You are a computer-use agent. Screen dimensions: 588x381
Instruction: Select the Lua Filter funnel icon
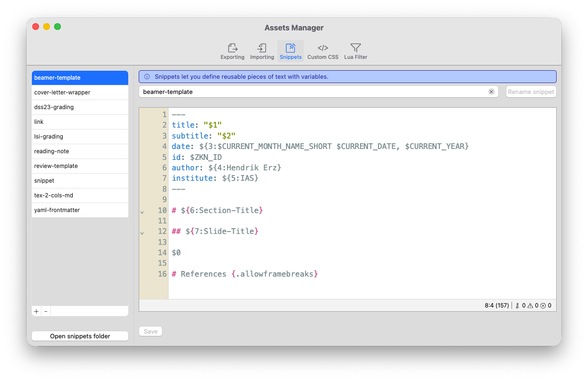355,50
